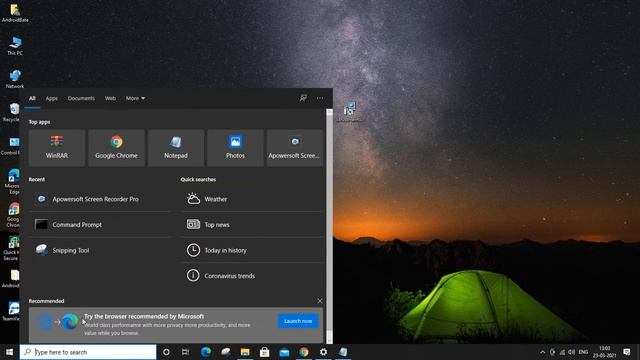The width and height of the screenshot is (640, 360).
Task: Click the Type here to search box
Action: click(88, 352)
